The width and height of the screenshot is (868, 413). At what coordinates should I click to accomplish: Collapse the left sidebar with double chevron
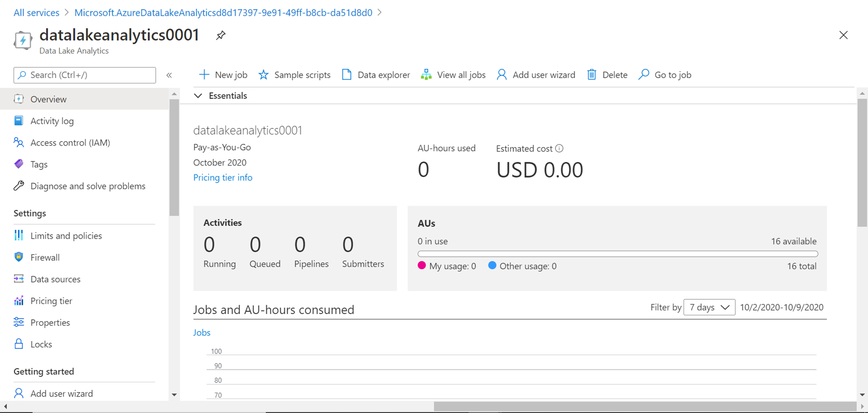click(x=169, y=75)
